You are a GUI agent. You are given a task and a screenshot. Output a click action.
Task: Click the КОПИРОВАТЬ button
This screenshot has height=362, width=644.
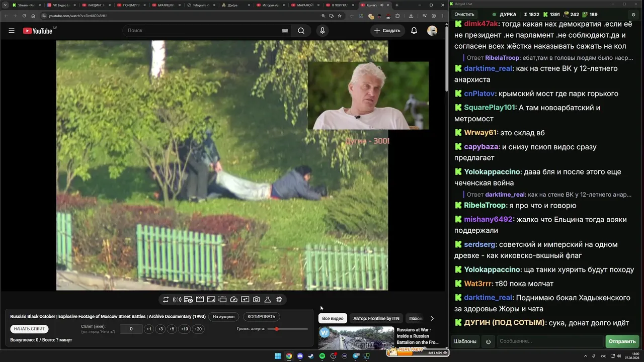262,317
